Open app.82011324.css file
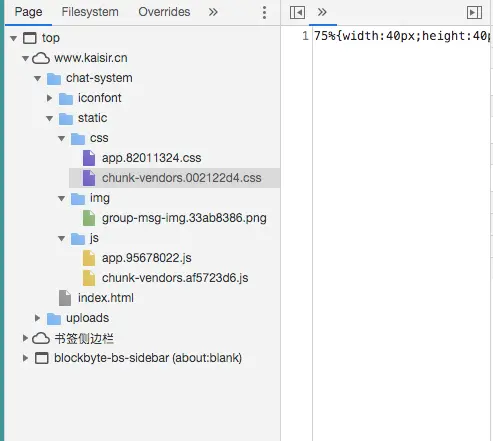Viewport: 493px width, 441px height. [x=151, y=158]
